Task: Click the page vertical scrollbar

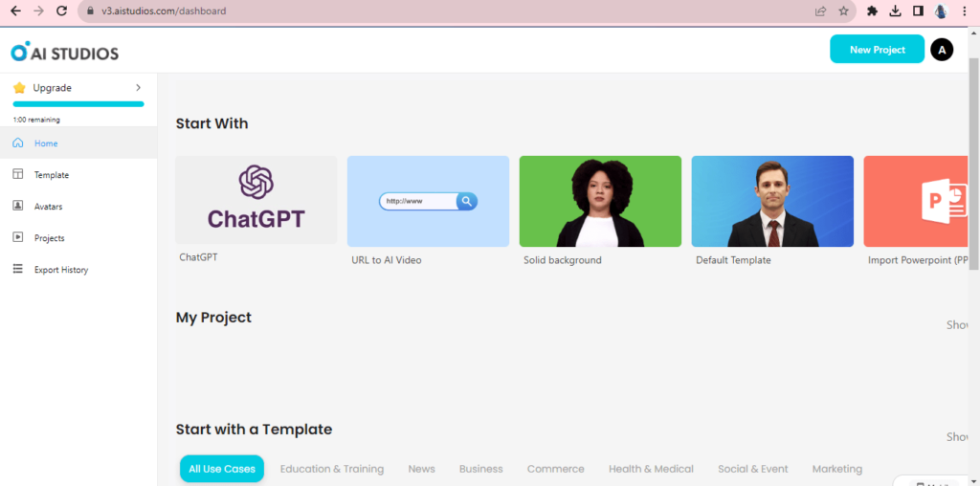Action: (x=973, y=163)
